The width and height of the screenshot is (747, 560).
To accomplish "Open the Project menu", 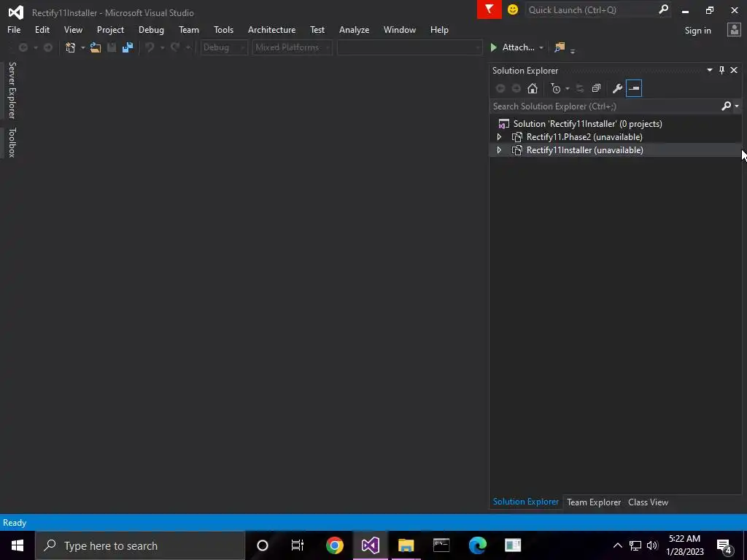I will coord(110,29).
